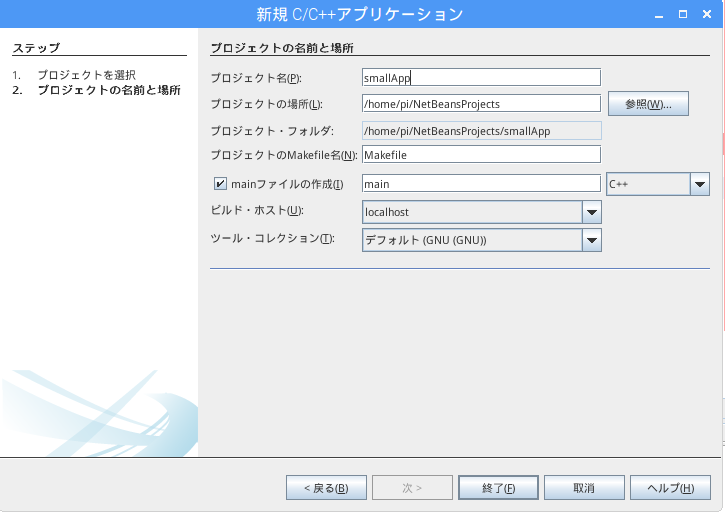Click the main file name text field
Viewport: 725px width, 512px height.
481,184
